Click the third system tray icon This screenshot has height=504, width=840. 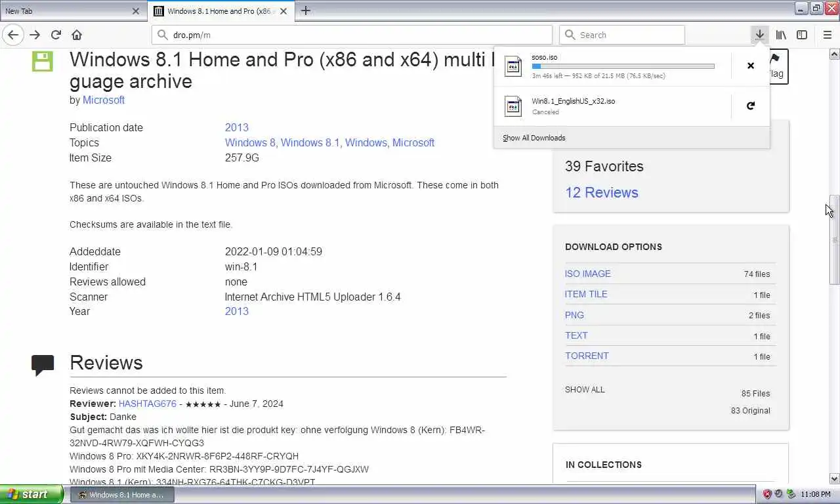click(791, 494)
